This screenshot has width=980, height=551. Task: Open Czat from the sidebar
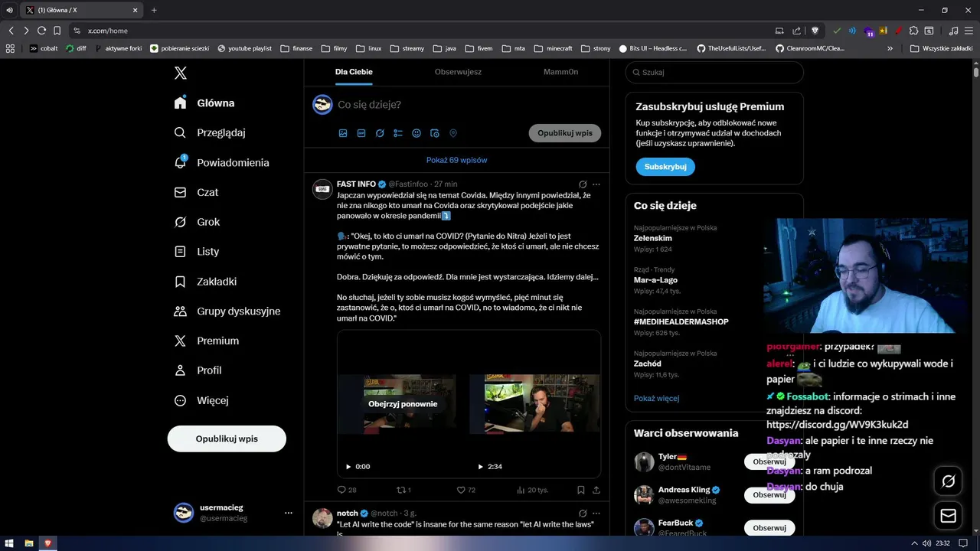(x=197, y=192)
